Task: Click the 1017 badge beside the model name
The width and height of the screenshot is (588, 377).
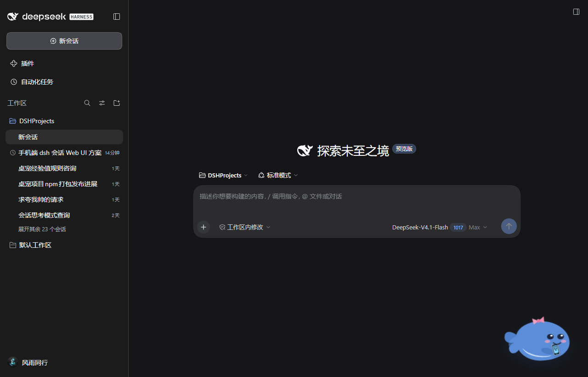Action: coord(458,227)
